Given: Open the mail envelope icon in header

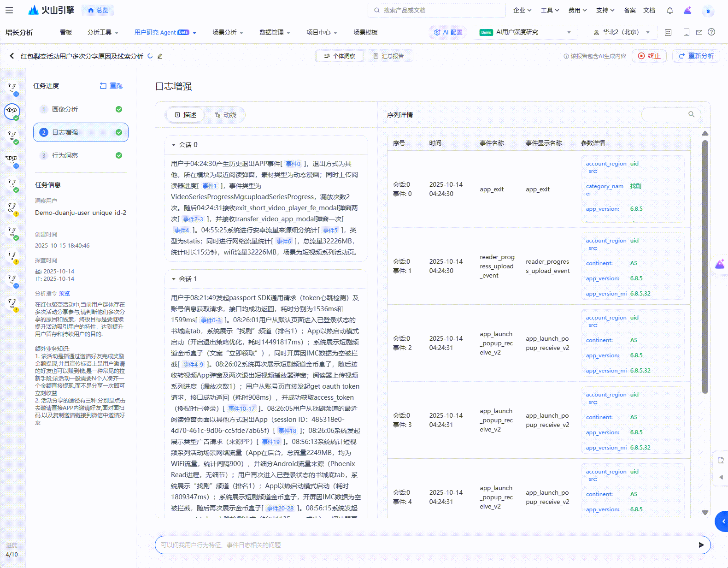Looking at the screenshot, I should coord(699,32).
